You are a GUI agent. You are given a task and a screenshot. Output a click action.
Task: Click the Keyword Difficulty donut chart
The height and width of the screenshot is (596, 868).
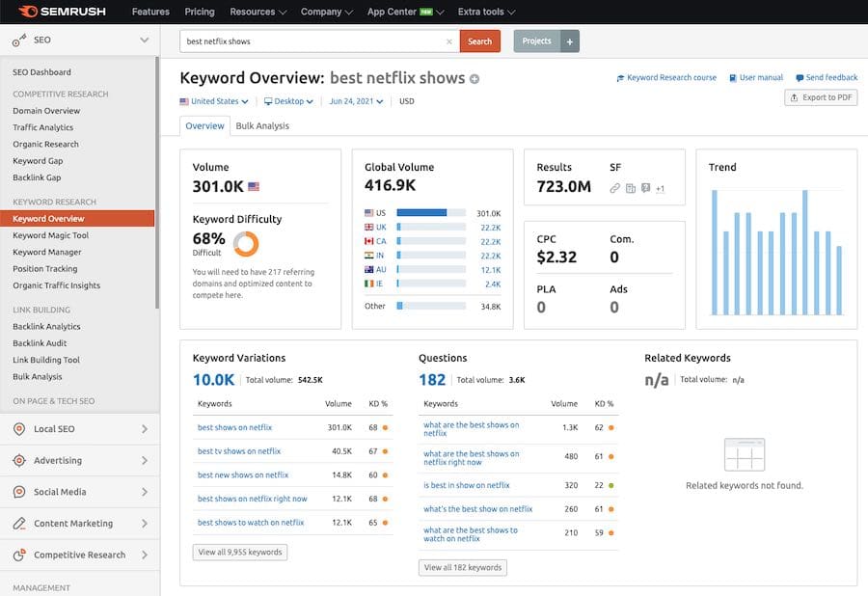246,243
